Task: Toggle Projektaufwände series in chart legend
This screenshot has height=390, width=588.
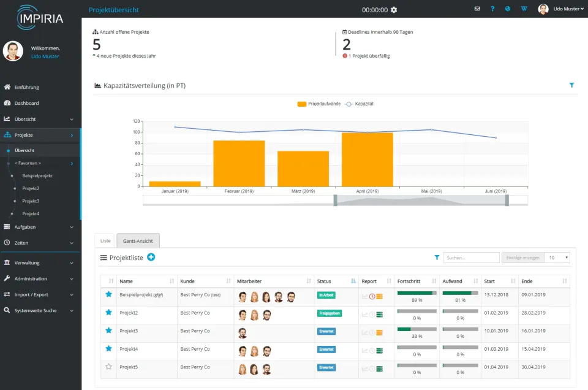Action: coord(319,104)
